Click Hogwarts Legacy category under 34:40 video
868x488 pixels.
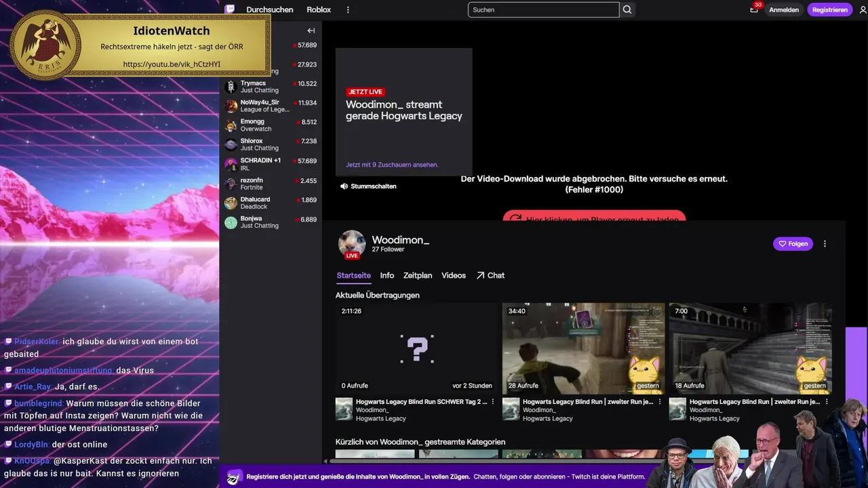pos(548,418)
